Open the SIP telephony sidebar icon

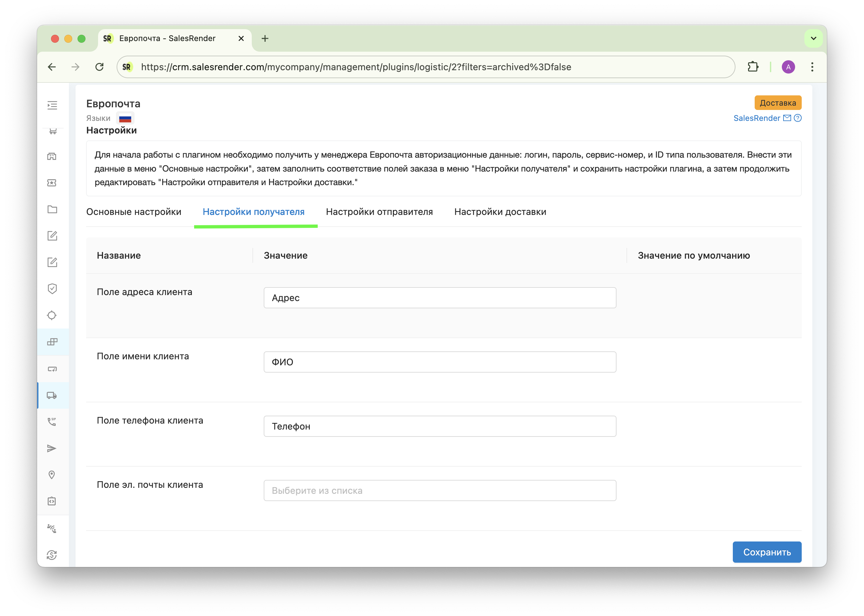52,422
